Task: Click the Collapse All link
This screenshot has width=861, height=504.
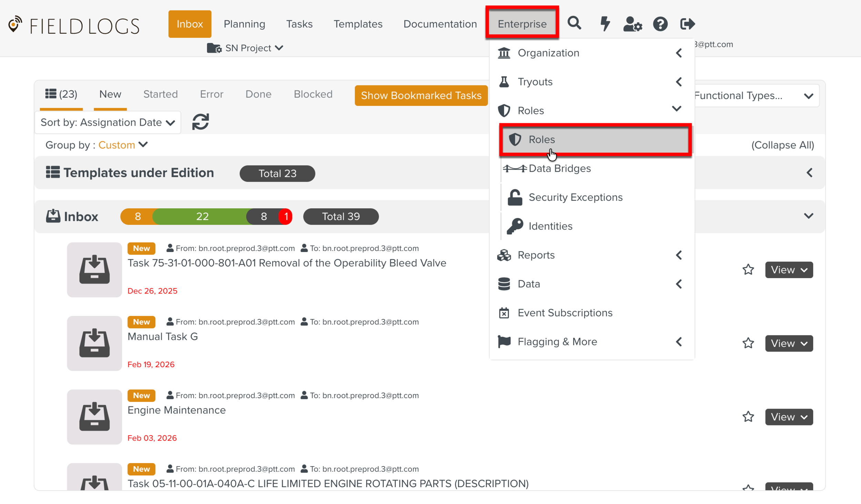Action: [x=782, y=145]
